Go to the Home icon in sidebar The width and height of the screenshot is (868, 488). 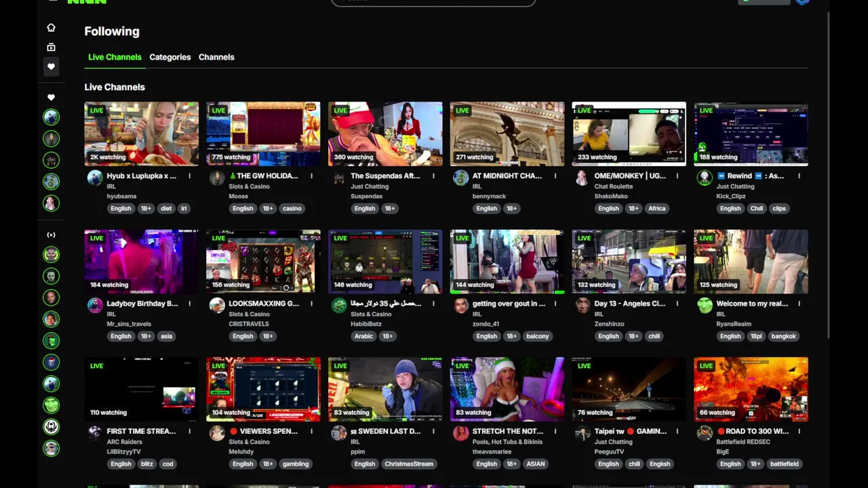tap(51, 28)
